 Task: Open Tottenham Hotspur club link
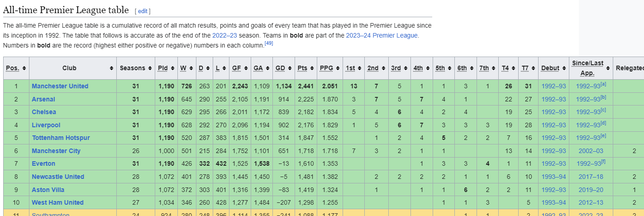point(61,138)
